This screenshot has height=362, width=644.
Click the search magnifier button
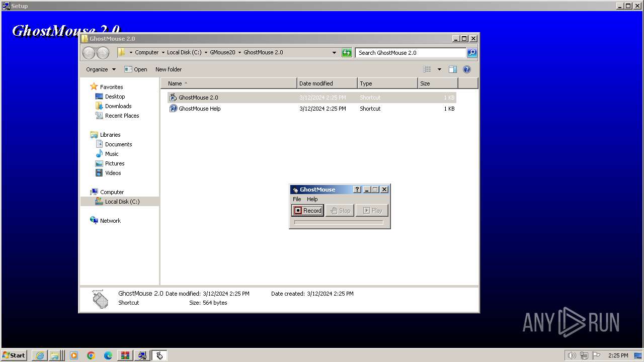click(472, 52)
